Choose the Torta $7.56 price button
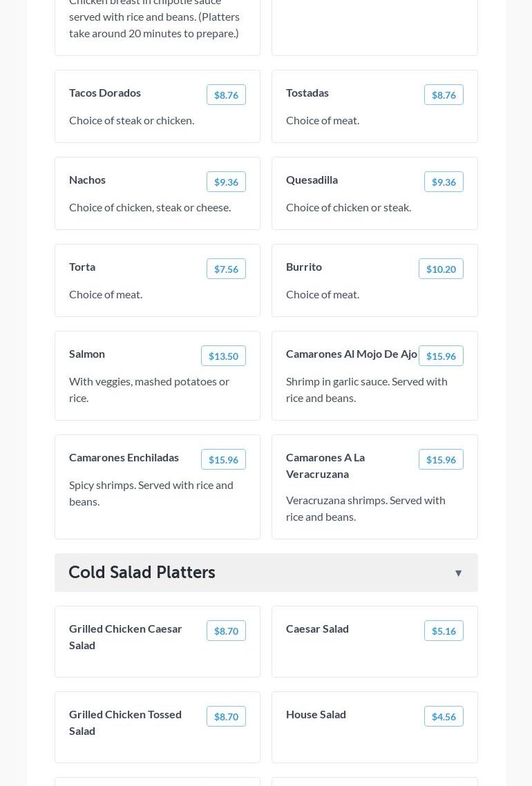This screenshot has width=532, height=786. point(226,269)
